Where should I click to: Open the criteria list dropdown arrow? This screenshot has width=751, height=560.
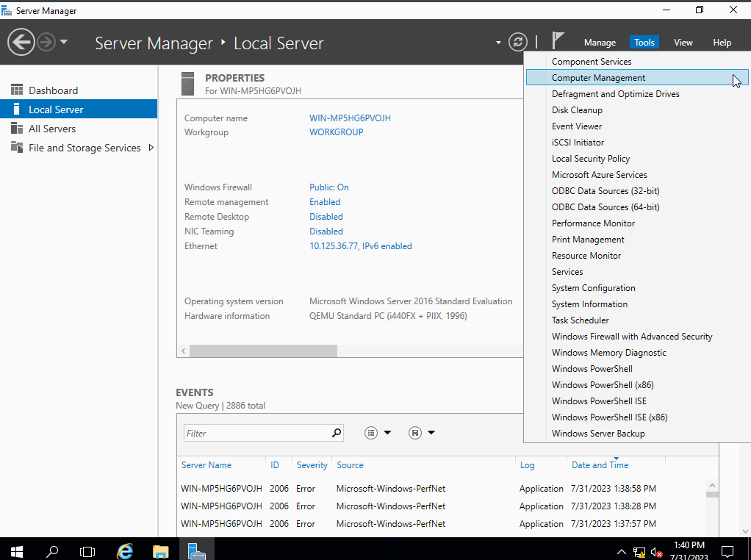pos(388,433)
